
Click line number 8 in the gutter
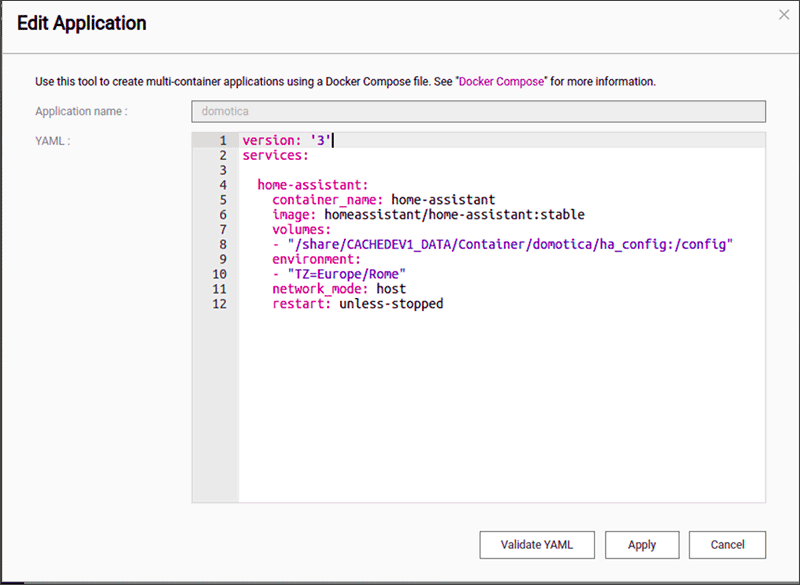point(222,244)
